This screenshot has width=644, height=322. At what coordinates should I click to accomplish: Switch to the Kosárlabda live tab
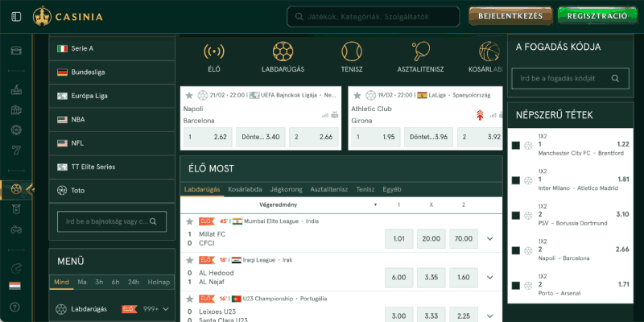pos(246,189)
